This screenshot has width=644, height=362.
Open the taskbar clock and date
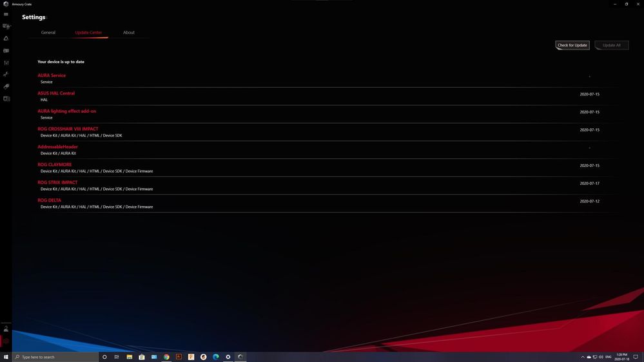tap(622, 357)
